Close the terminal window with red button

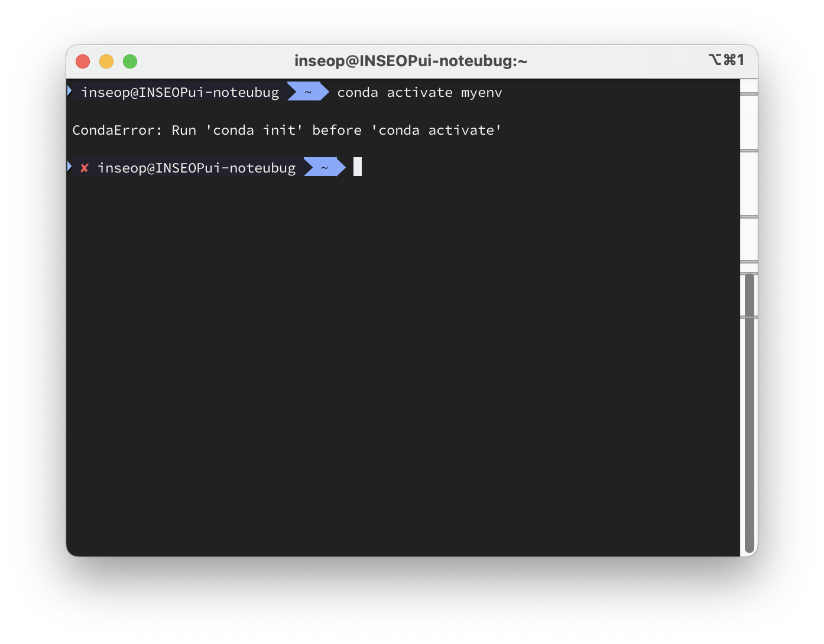(83, 61)
